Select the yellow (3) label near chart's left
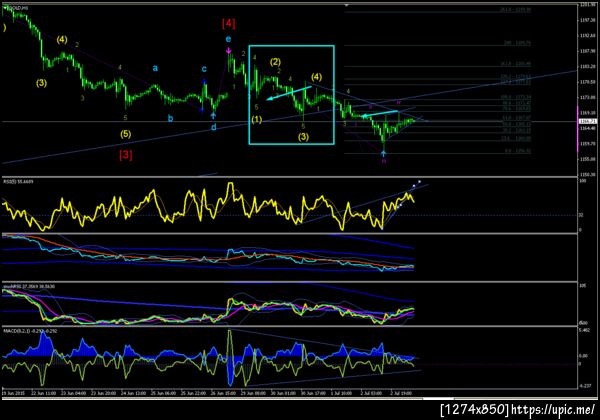 (41, 83)
